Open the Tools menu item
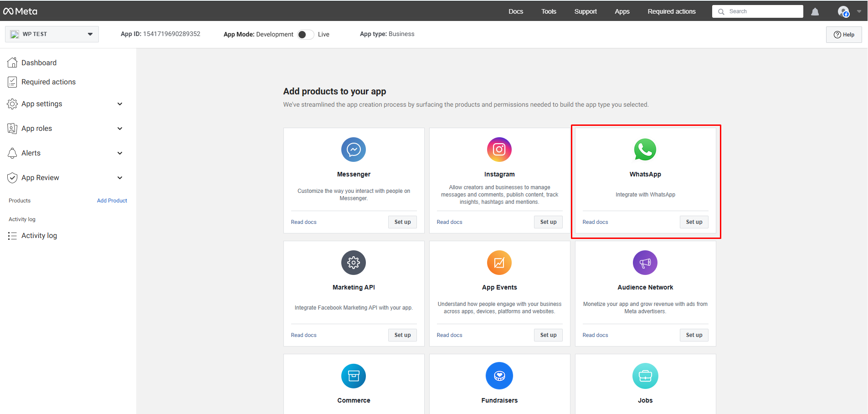This screenshot has width=868, height=414. (x=548, y=11)
